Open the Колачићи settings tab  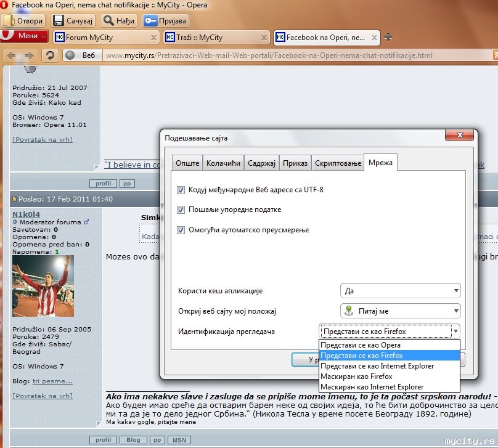tap(223, 163)
